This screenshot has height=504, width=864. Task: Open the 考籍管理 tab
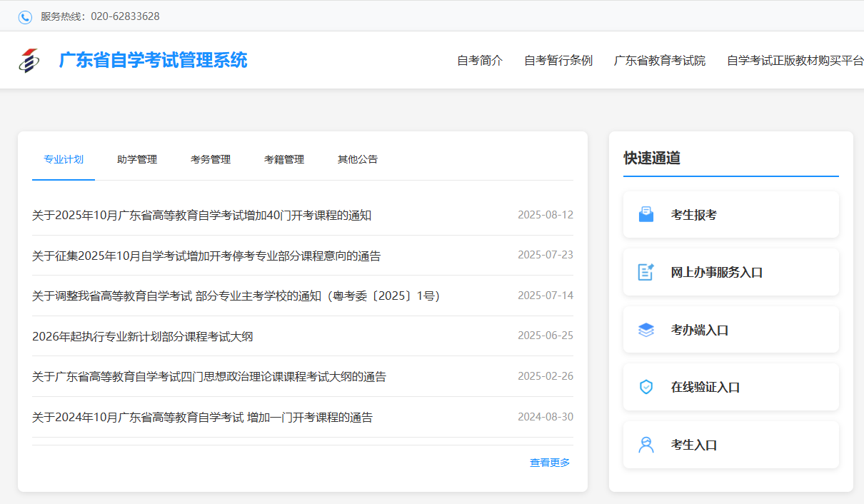tap(284, 159)
